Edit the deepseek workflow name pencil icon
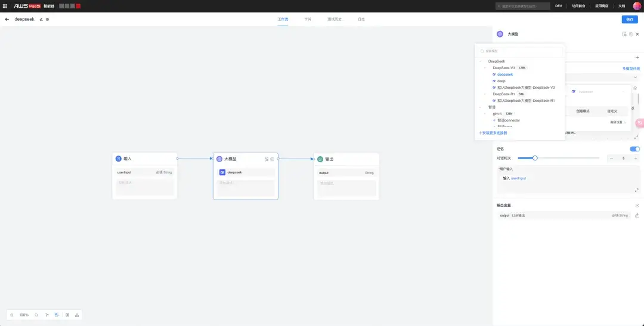The image size is (644, 326). click(x=41, y=19)
